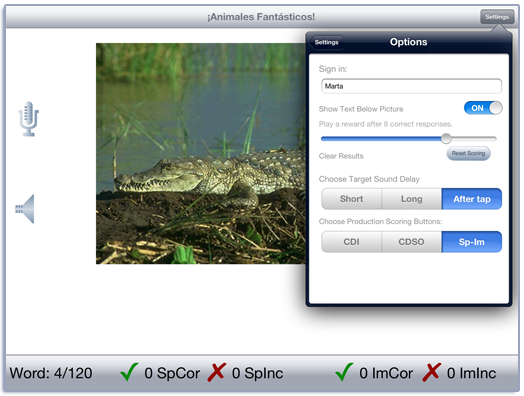
Task: Tap the crocodile picture
Action: pyautogui.click(x=201, y=153)
